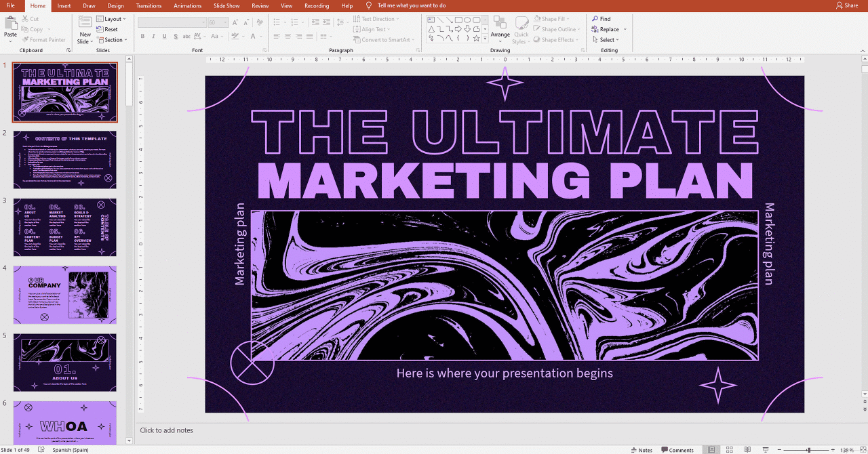The height and width of the screenshot is (454, 868).
Task: Open the Review tab
Action: (260, 5)
